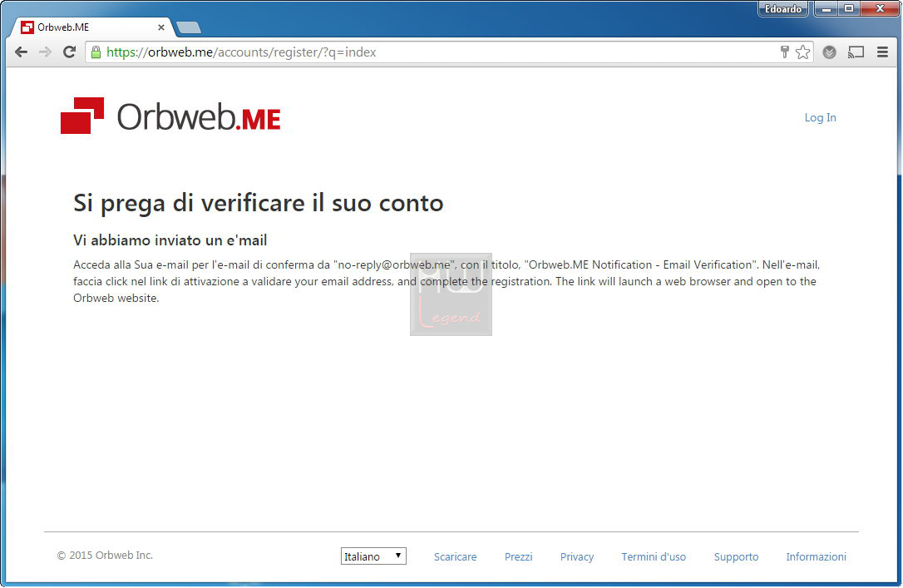Click the subheading "Vi abbiamo inviato un e'mail"
903x588 pixels.
170,240
